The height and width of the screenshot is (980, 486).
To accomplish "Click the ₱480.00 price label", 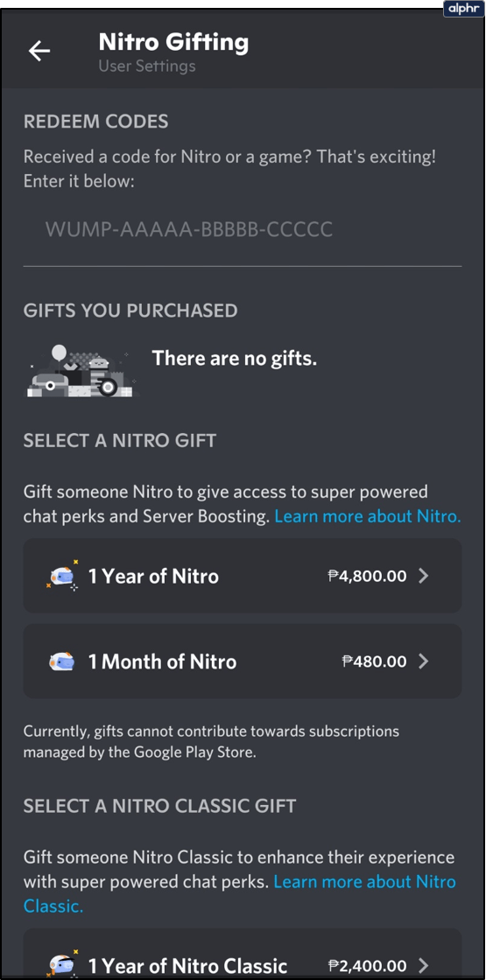I will click(374, 661).
